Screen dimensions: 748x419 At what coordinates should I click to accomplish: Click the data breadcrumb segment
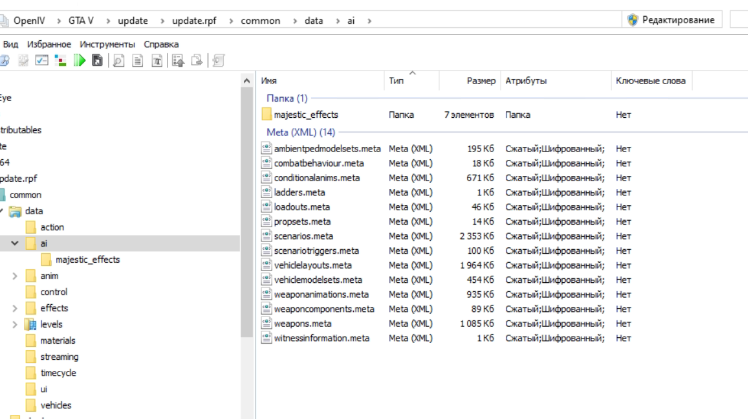tap(313, 21)
